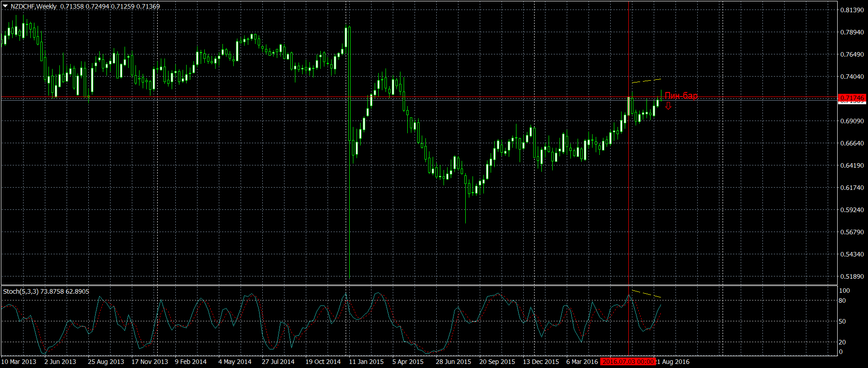Click the stochastic scale value 100
The width and height of the screenshot is (868, 368).
pyautogui.click(x=844, y=291)
